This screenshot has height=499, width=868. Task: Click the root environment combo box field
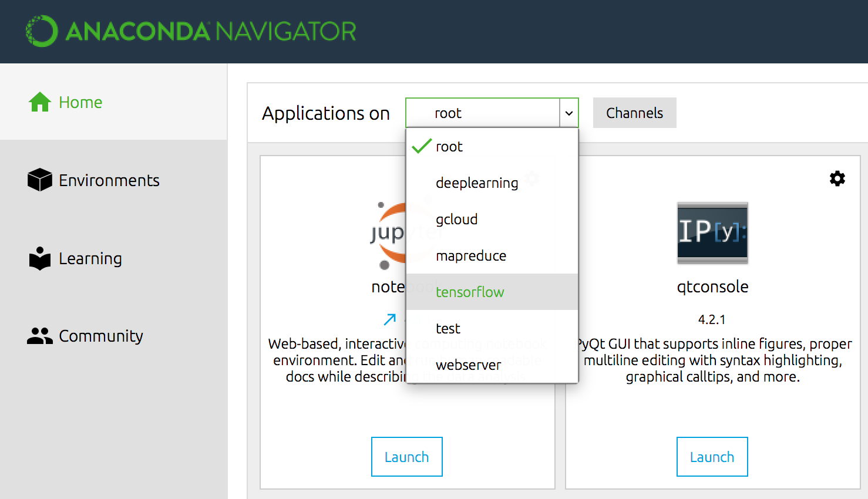[x=483, y=113]
